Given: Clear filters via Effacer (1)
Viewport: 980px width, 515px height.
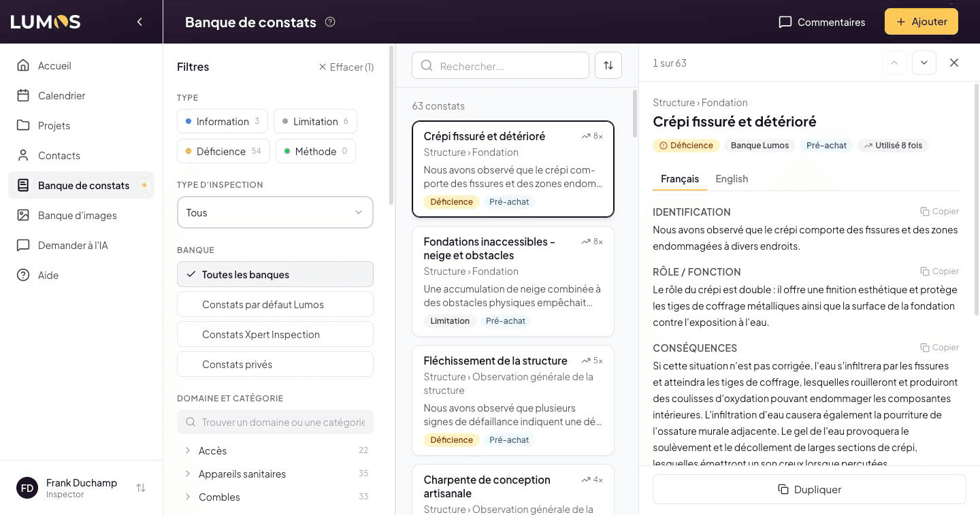Looking at the screenshot, I should coord(346,67).
